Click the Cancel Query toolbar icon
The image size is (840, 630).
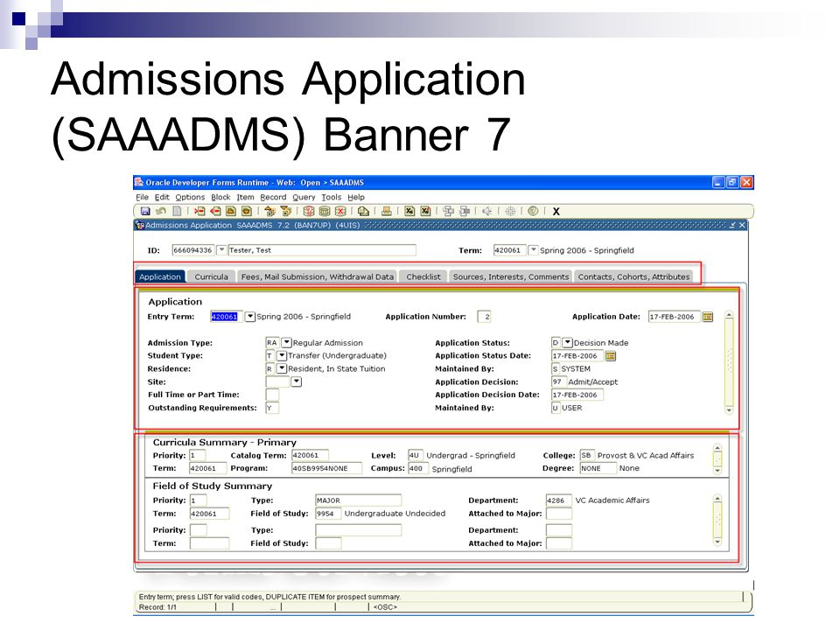(x=340, y=211)
